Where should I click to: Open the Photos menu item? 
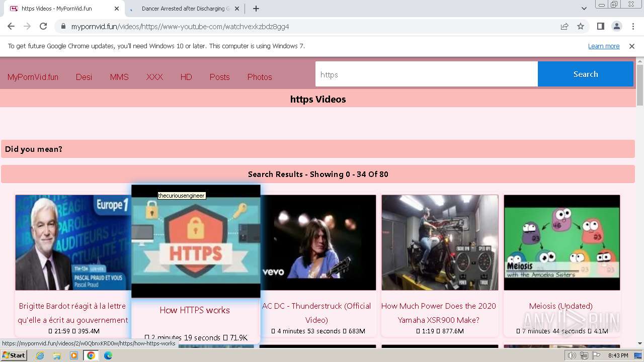pos(260,77)
